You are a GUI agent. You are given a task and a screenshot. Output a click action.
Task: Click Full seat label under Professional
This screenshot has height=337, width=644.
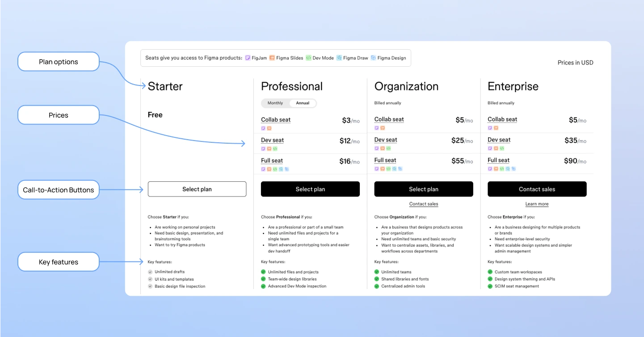coord(272,161)
